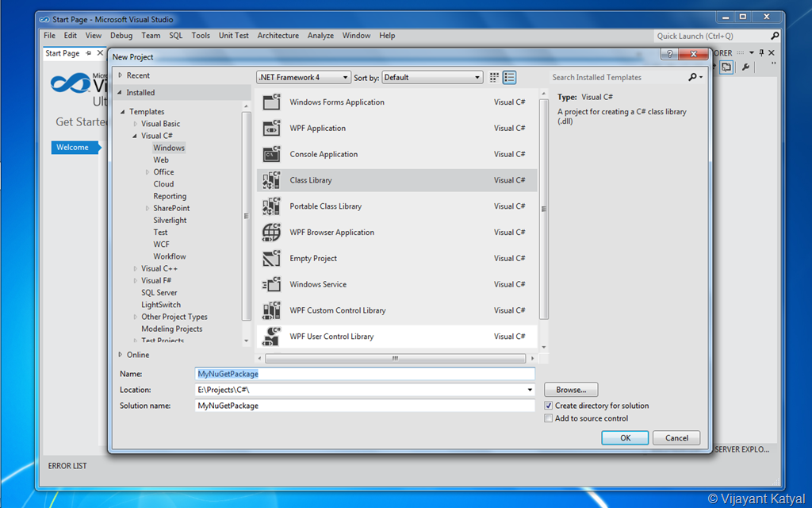Click the WPF User Control Library icon
Screen dimensions: 812x508
pos(271,336)
